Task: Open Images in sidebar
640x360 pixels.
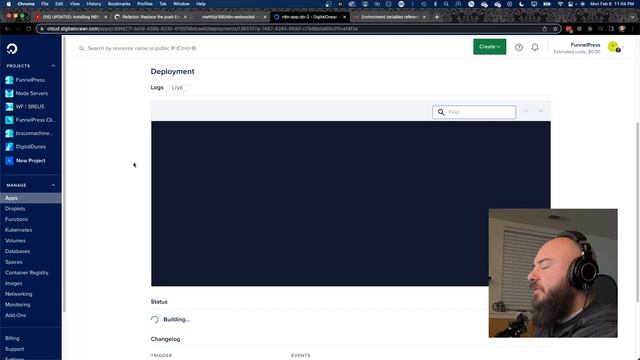Action: [x=13, y=283]
